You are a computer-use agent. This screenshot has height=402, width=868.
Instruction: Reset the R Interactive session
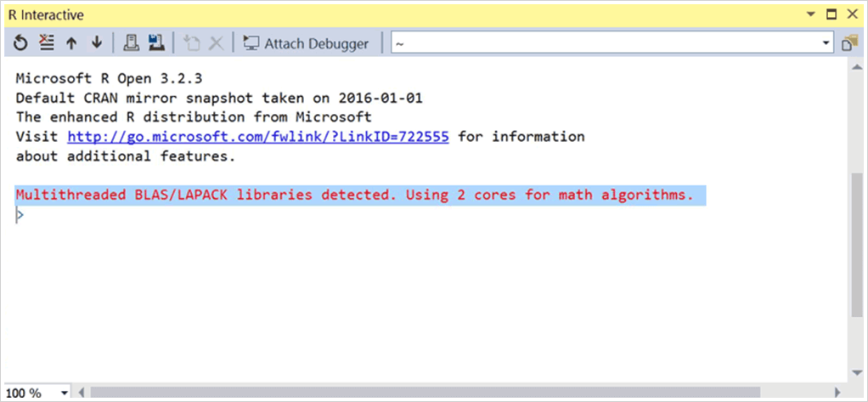[x=20, y=42]
